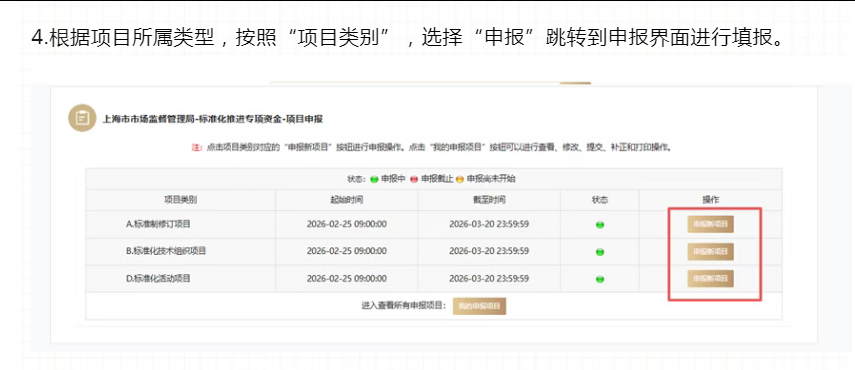855x370 pixels.
Task: Click the 操作 column header
Action: pyautogui.click(x=711, y=200)
